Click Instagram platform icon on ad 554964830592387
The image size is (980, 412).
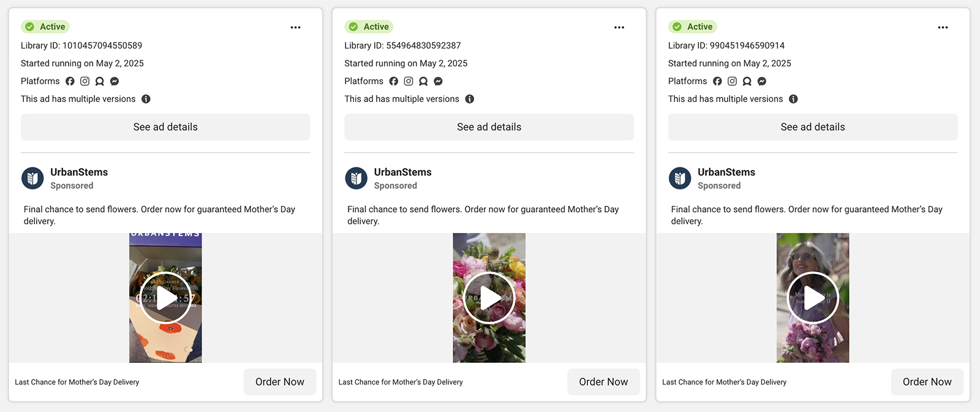pyautogui.click(x=409, y=81)
